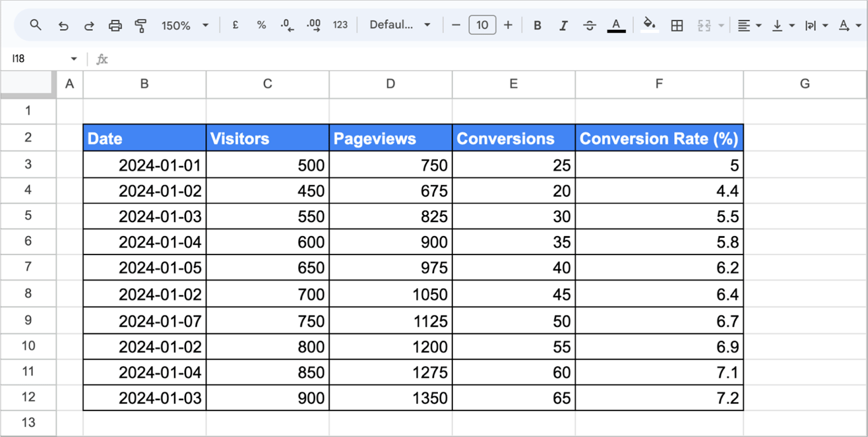Select row 7 header
868x437 pixels.
[x=28, y=267]
